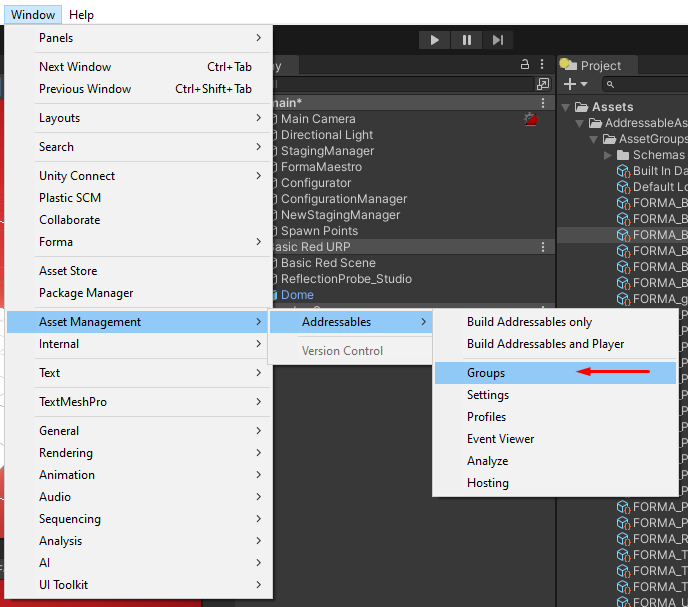Expand the Schemas folder

(x=607, y=155)
